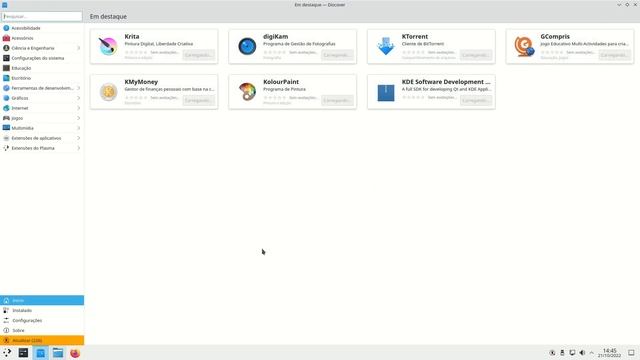This screenshot has width=640, height=360.
Task: Open the Dolphin file manager in taskbar
Action: [58, 353]
